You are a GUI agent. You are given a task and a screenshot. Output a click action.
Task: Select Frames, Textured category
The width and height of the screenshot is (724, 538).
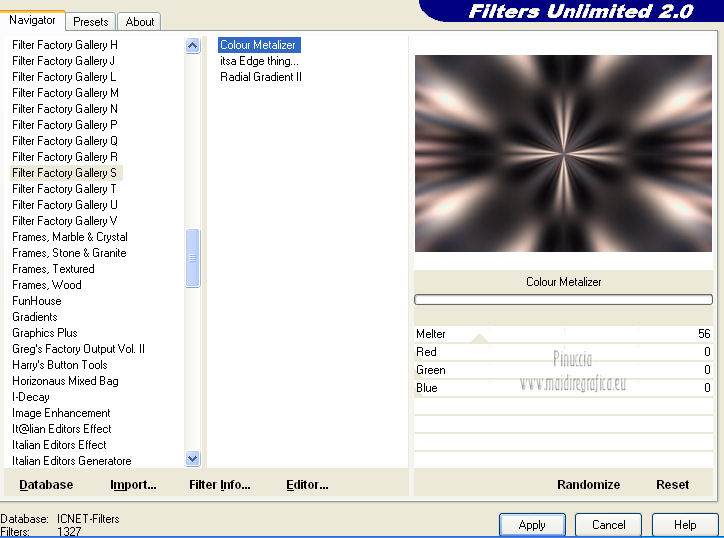53,269
